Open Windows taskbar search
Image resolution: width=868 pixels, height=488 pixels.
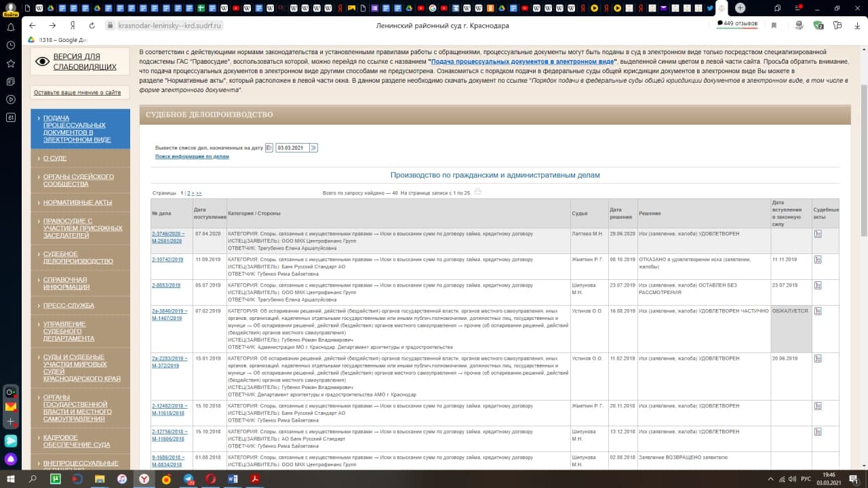point(33,479)
